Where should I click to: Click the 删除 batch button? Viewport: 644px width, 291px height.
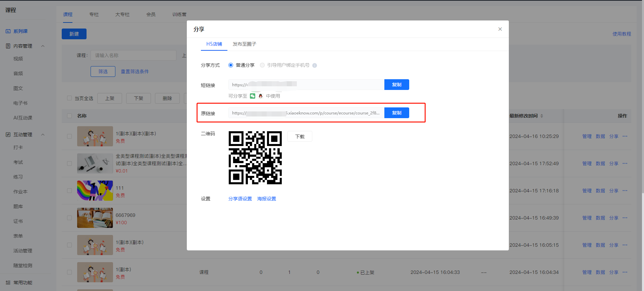(167, 98)
